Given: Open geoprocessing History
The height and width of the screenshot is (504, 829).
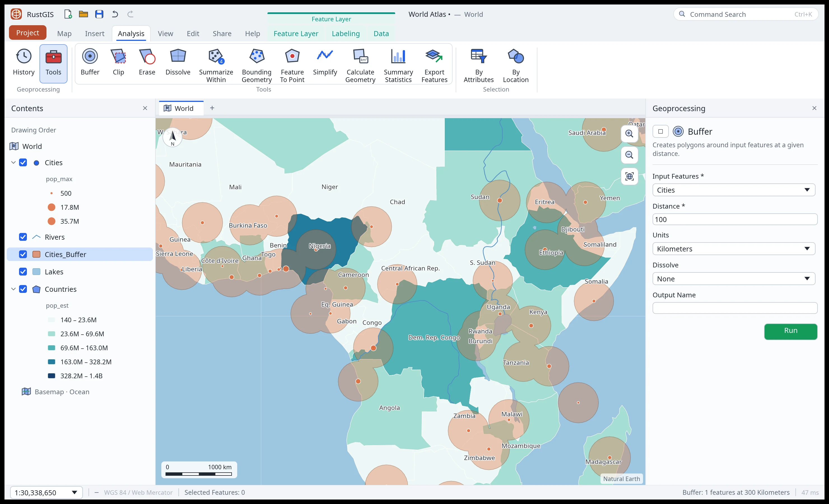Looking at the screenshot, I should pyautogui.click(x=24, y=63).
